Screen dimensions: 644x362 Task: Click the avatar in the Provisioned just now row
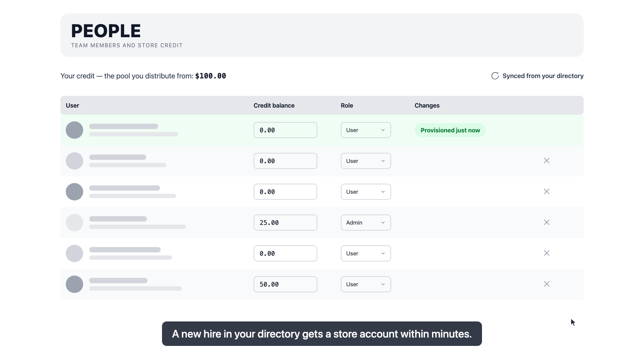(74, 130)
